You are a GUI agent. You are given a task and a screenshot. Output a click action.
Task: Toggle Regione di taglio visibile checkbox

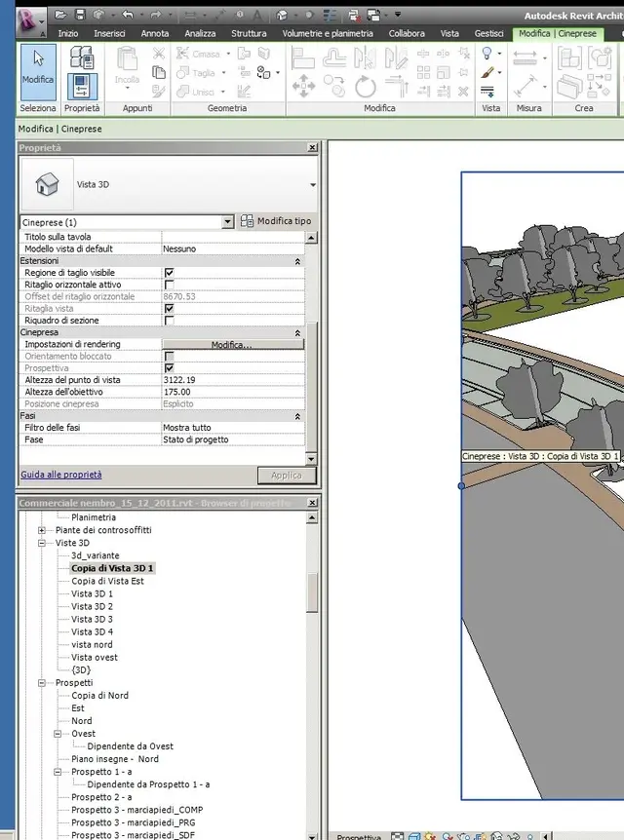click(x=170, y=273)
